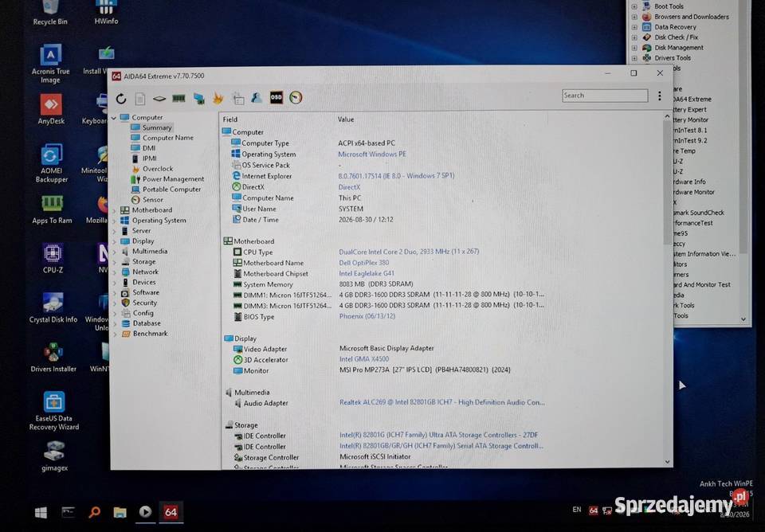Viewport: 765px width, 532px height.
Task: Expand the Motherboard tree node
Action: 114,210
